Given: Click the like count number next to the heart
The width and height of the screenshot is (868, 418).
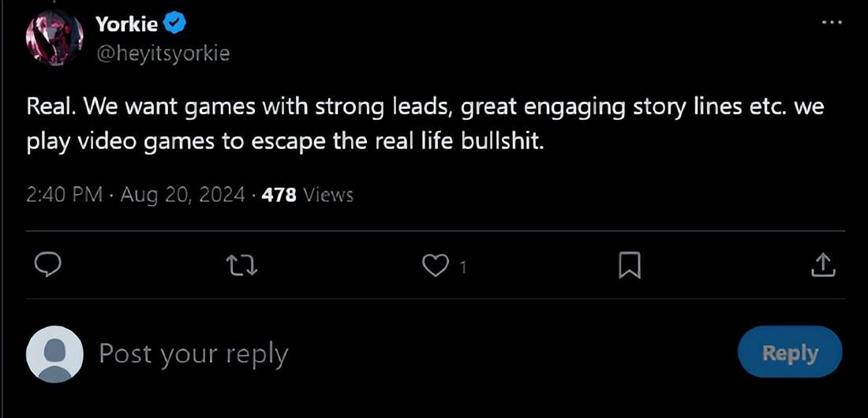Looking at the screenshot, I should click(462, 267).
